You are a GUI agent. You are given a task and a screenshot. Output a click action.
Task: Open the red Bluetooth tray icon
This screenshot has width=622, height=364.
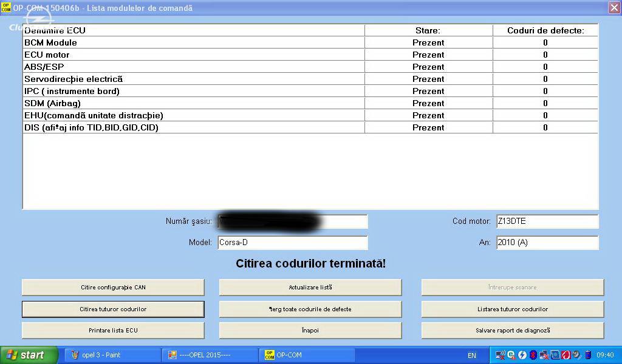[533, 355]
